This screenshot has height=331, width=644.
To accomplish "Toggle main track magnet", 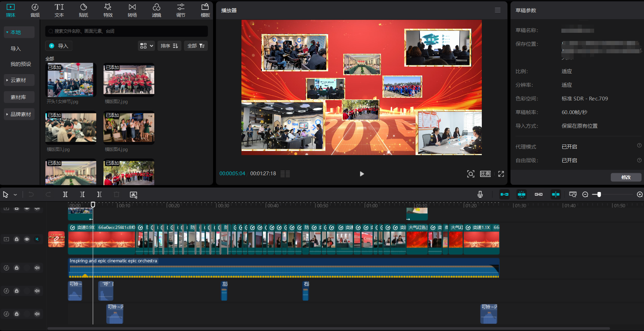I will pos(504,194).
